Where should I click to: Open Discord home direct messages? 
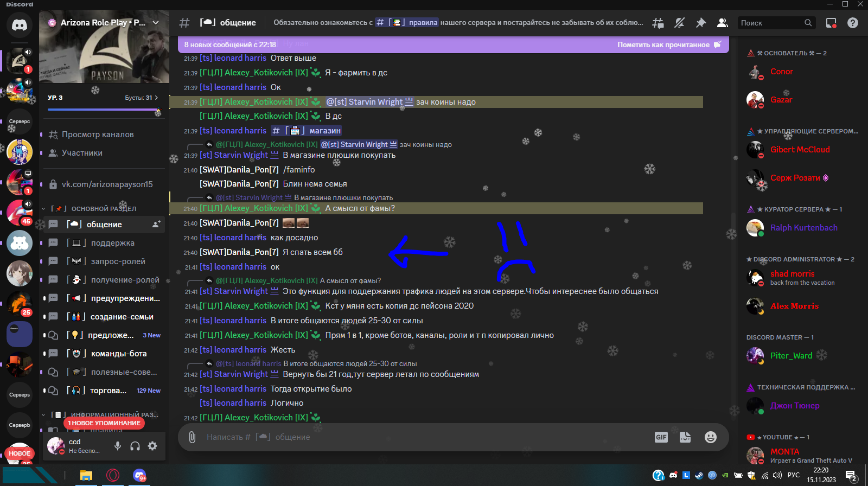[20, 25]
